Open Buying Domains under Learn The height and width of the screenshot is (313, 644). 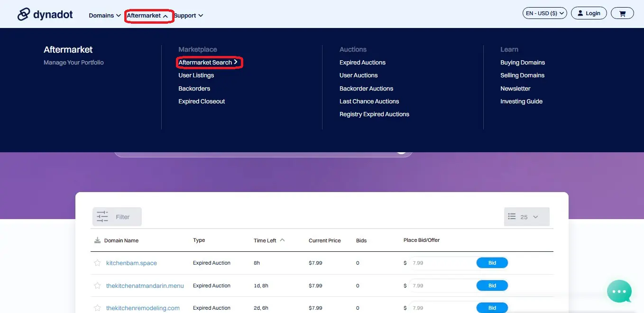523,63
